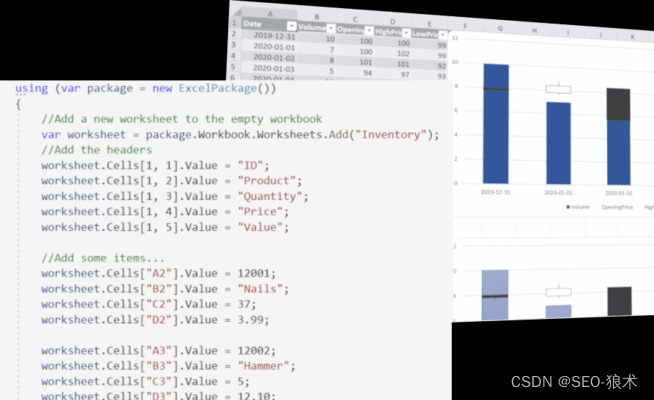Click the "Inventory" string in code
Screen dimensions: 654x400
click(x=391, y=135)
